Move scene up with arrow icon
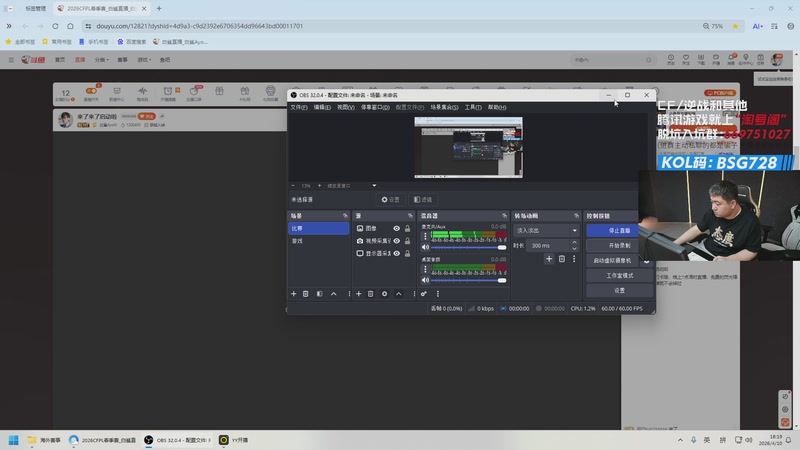The image size is (800, 450). coord(334,294)
